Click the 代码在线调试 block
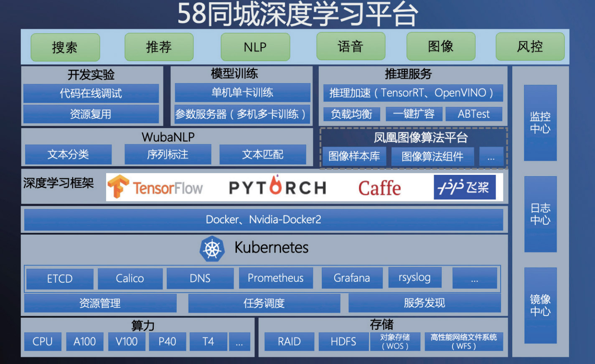 pos(91,93)
